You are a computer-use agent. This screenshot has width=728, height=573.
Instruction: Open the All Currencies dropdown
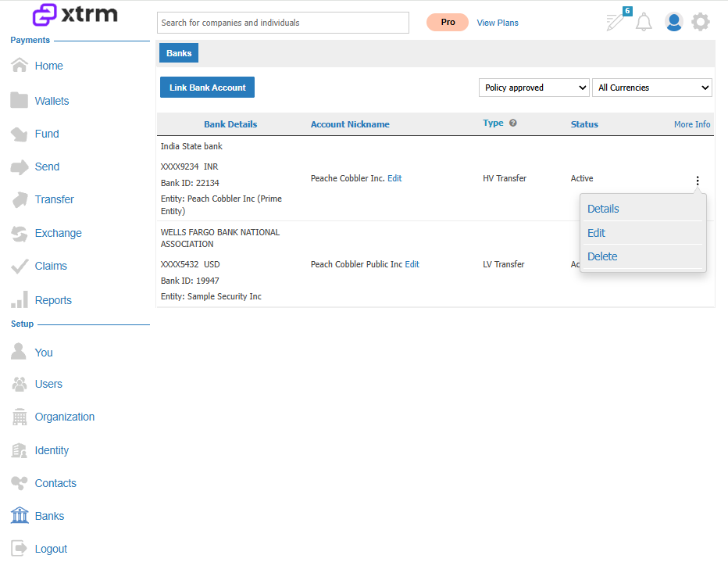point(652,88)
